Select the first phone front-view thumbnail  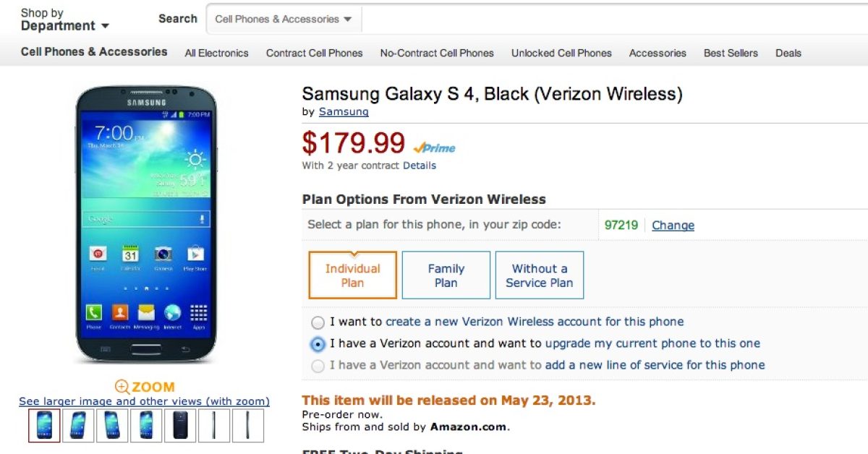pos(44,425)
